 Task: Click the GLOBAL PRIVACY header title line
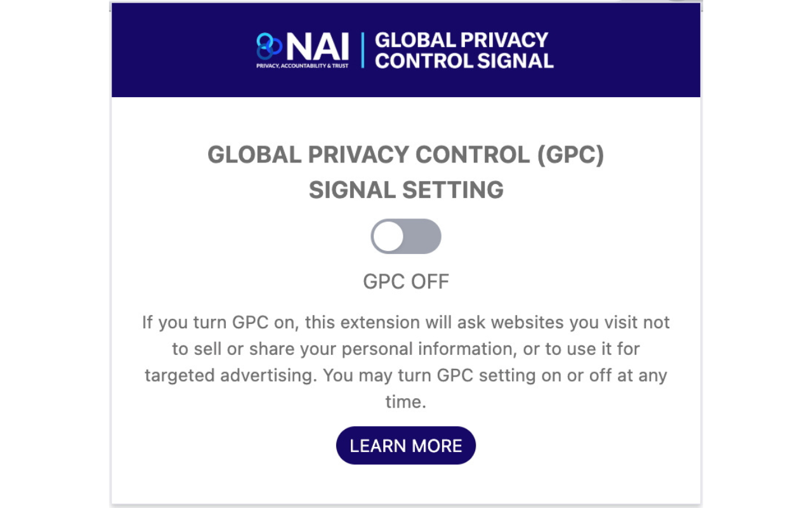pyautogui.click(x=461, y=40)
